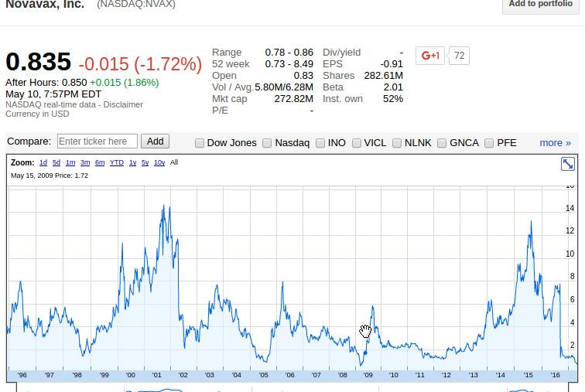Open the 'more »' comparison list
This screenshot has width=585, height=392.
(555, 143)
